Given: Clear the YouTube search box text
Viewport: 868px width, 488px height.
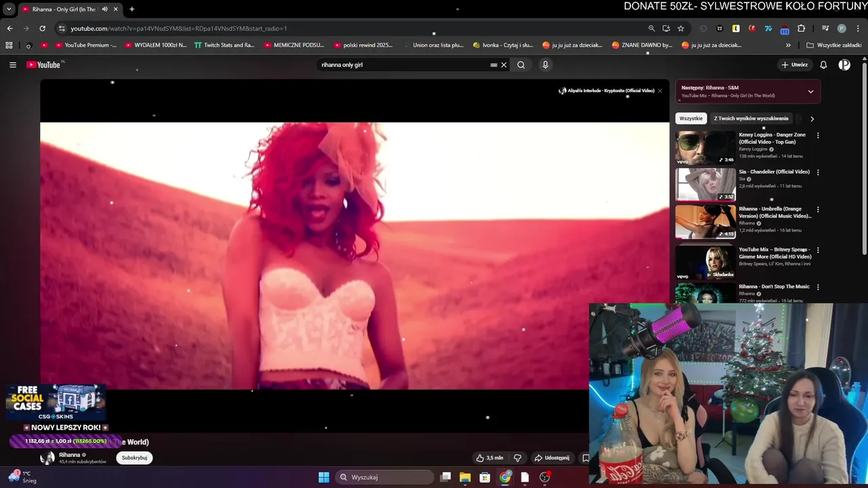Looking at the screenshot, I should [504, 65].
